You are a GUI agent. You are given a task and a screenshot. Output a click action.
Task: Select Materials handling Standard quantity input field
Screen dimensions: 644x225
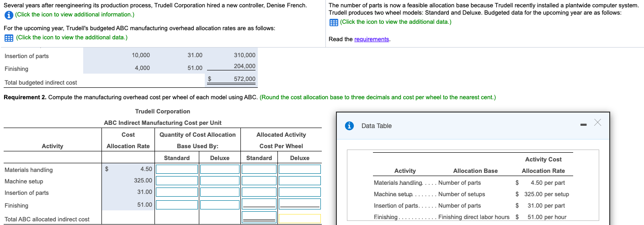pos(177,169)
